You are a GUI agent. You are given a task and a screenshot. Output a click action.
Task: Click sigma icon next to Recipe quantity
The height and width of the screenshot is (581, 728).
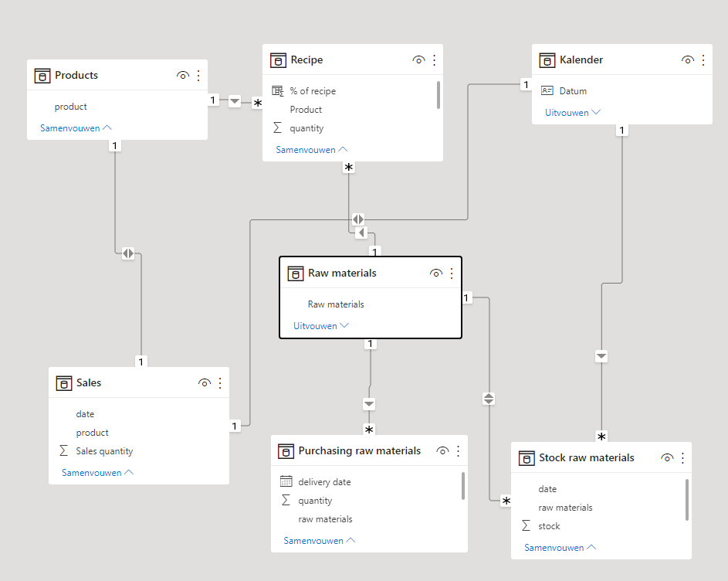coord(277,127)
